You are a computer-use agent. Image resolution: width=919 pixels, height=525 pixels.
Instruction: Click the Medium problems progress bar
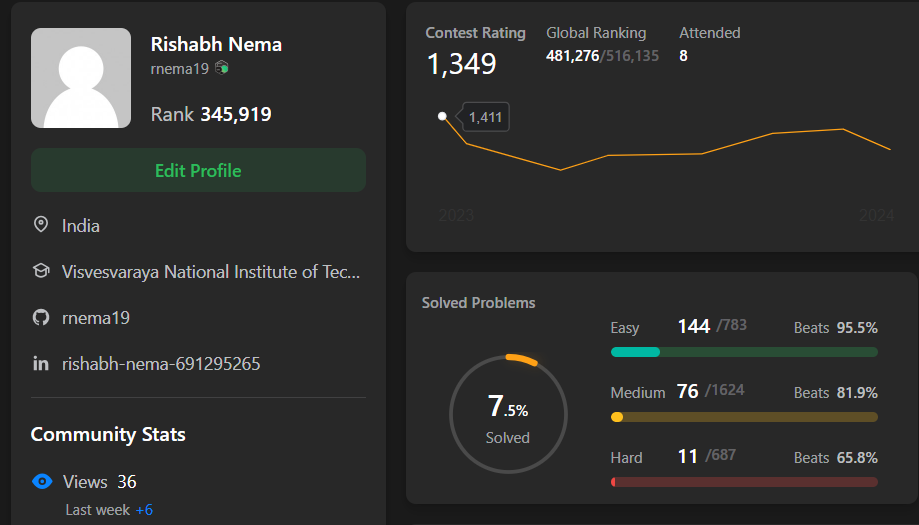click(743, 417)
